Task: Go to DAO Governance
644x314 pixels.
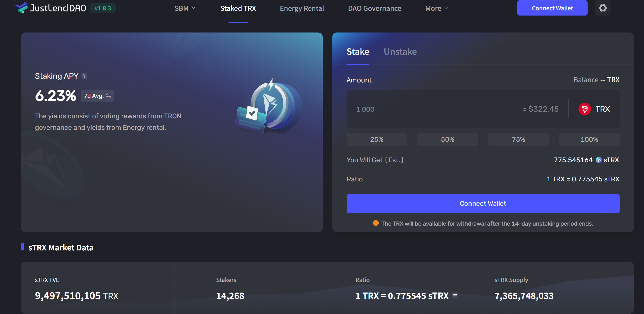Action: [x=374, y=8]
